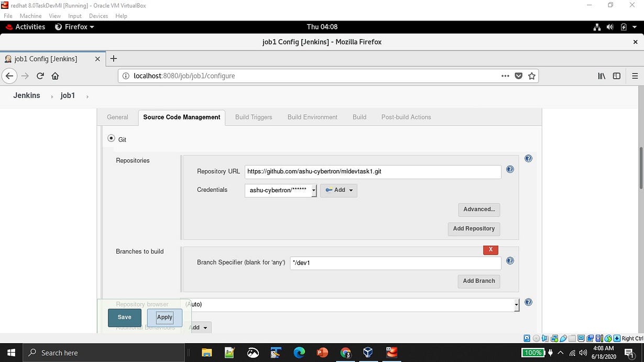Open Microsoft Edge from the taskbar

click(299, 353)
